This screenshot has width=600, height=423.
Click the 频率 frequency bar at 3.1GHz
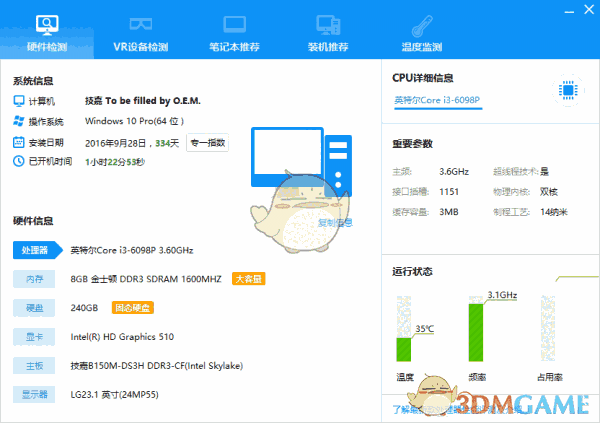click(x=476, y=328)
